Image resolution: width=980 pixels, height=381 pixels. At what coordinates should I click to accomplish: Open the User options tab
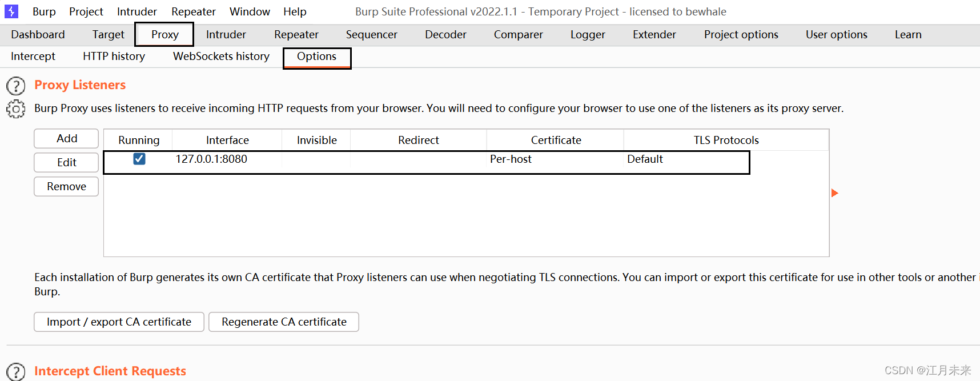pyautogui.click(x=837, y=34)
